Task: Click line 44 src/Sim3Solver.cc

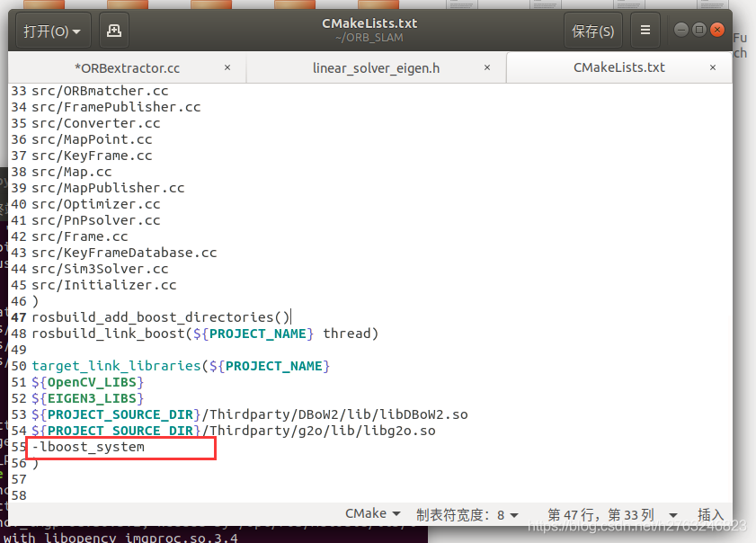Action: click(x=100, y=269)
